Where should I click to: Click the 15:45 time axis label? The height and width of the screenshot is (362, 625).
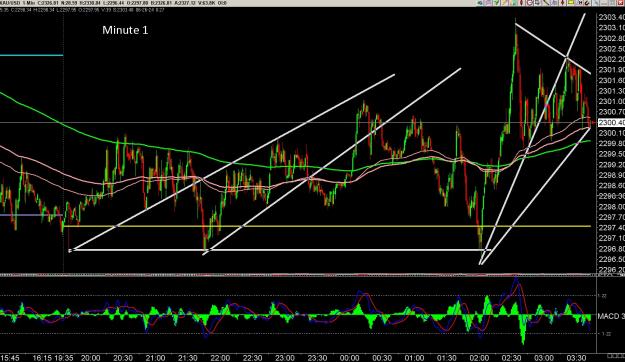click(x=9, y=358)
